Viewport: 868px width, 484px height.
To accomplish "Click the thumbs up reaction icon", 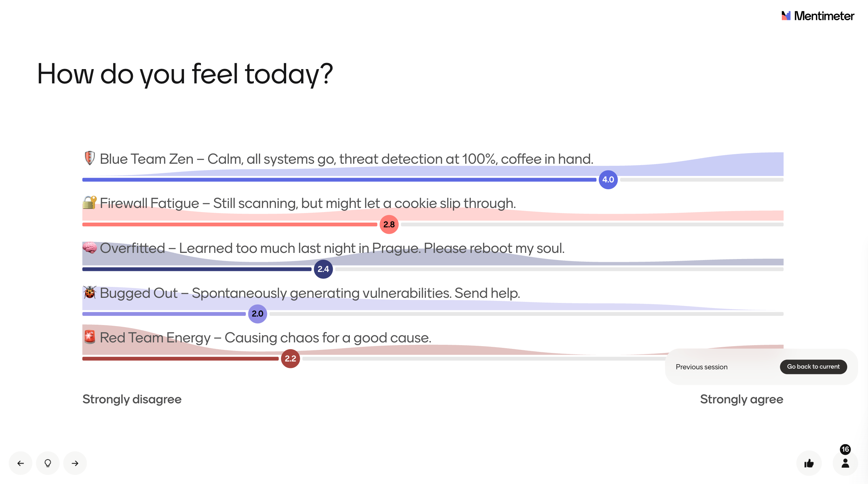I will point(809,463).
